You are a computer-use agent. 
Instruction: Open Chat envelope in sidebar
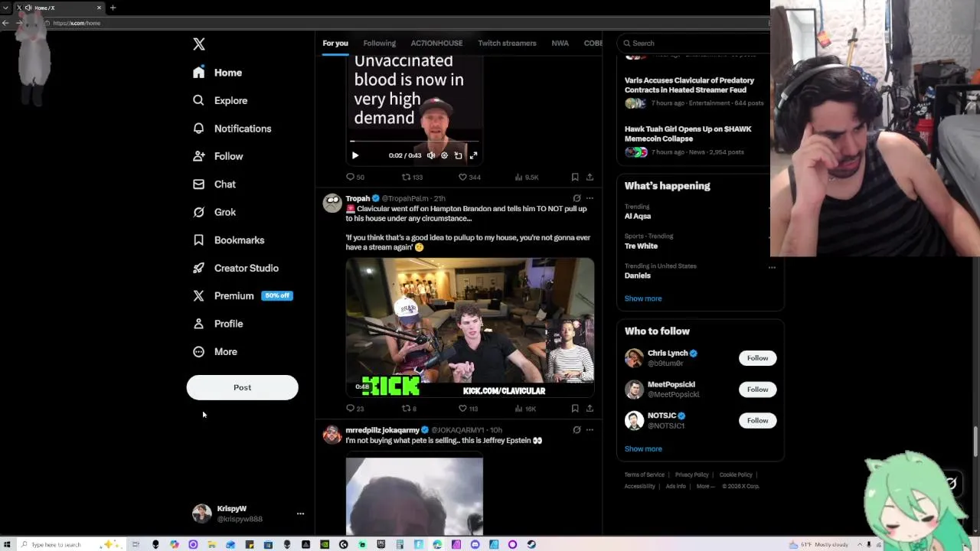tap(198, 184)
